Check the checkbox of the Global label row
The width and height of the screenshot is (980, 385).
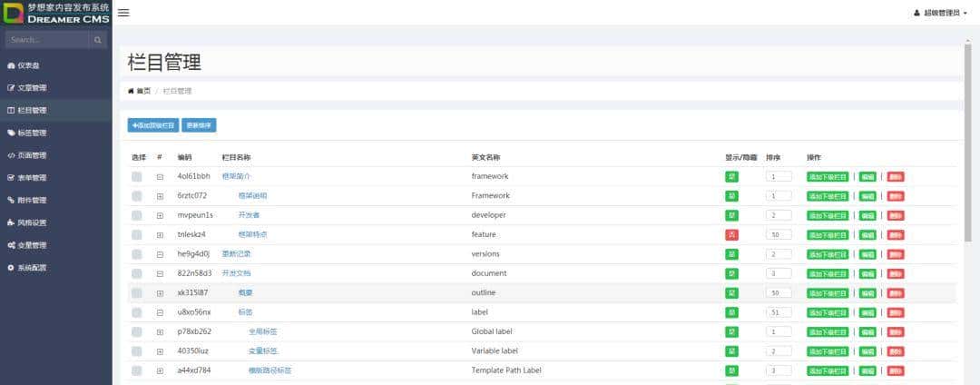tap(137, 331)
